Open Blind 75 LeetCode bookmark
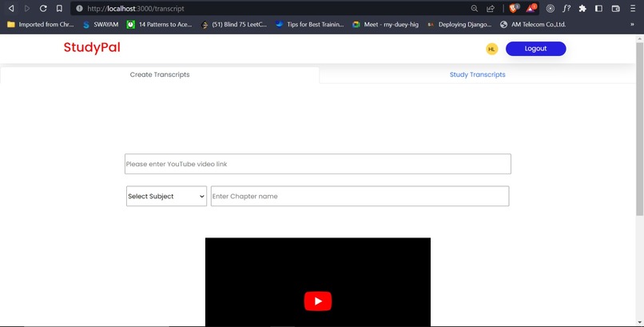644x327 pixels. 234,25
